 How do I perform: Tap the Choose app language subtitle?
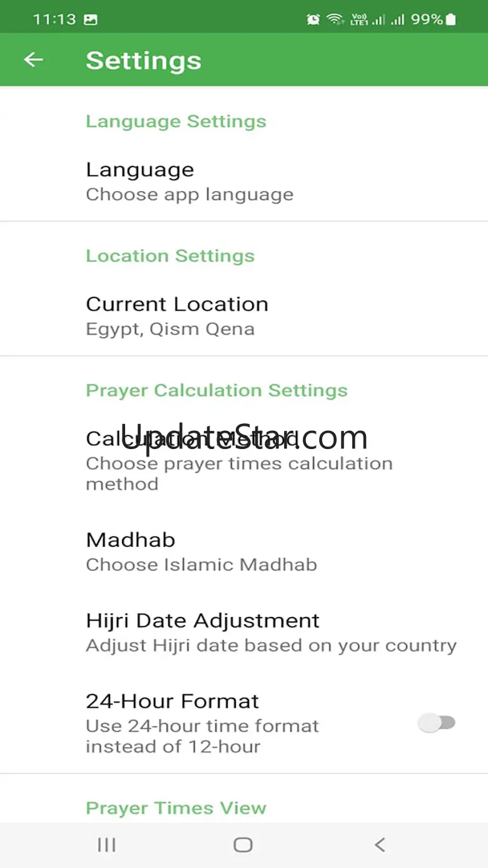(x=190, y=195)
